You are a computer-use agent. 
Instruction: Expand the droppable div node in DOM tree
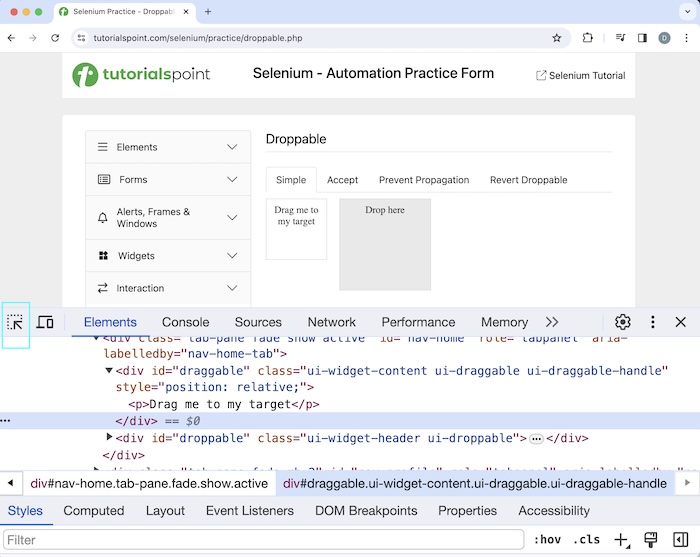[110, 438]
